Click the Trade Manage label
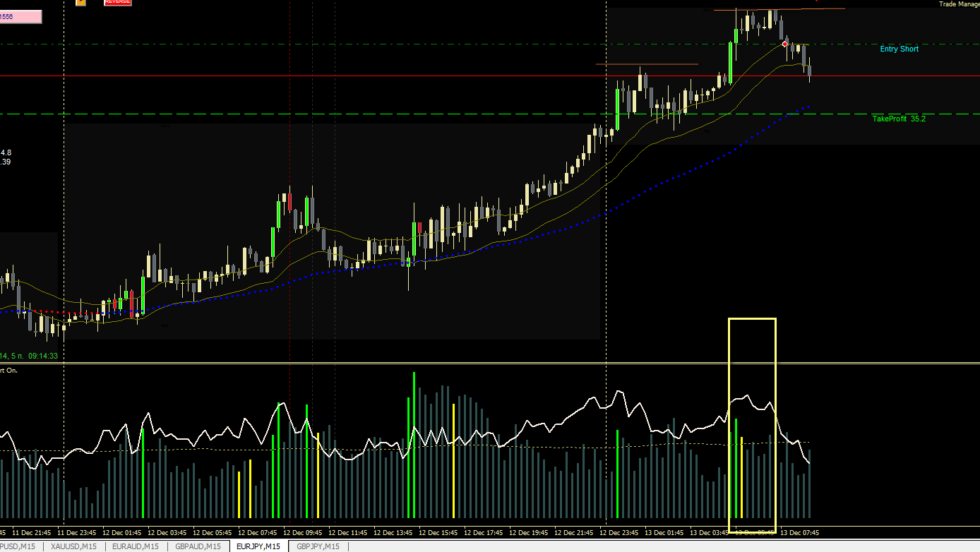 tap(959, 4)
